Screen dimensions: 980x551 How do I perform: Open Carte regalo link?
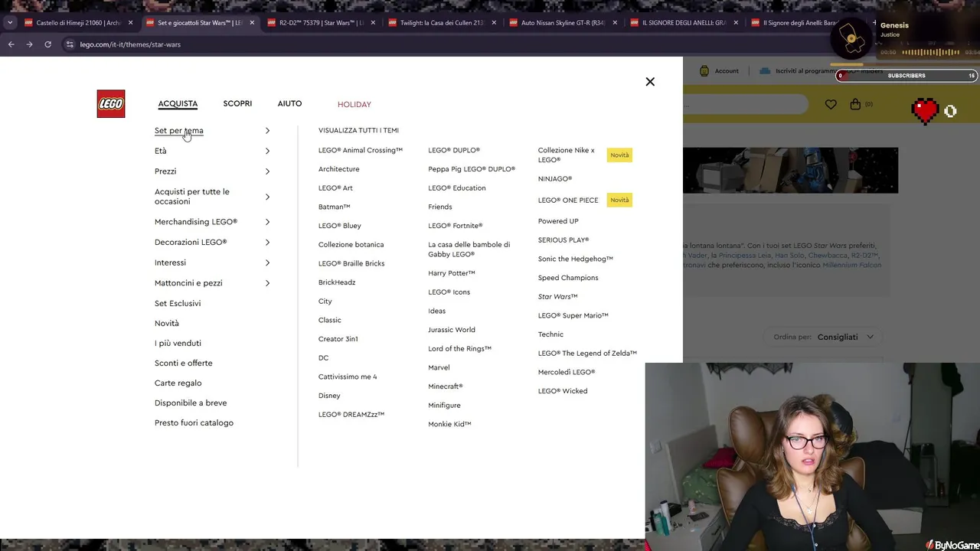click(x=178, y=383)
